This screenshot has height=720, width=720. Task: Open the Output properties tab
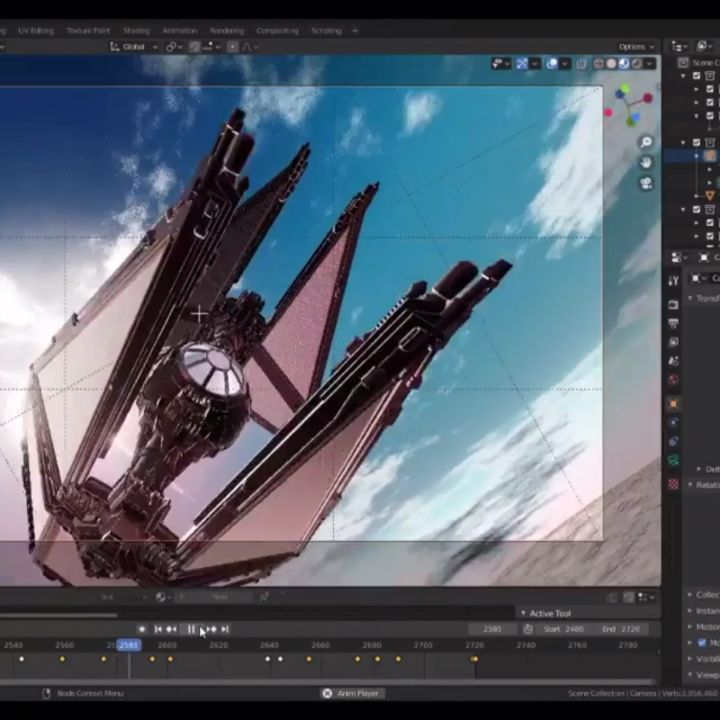tap(673, 323)
